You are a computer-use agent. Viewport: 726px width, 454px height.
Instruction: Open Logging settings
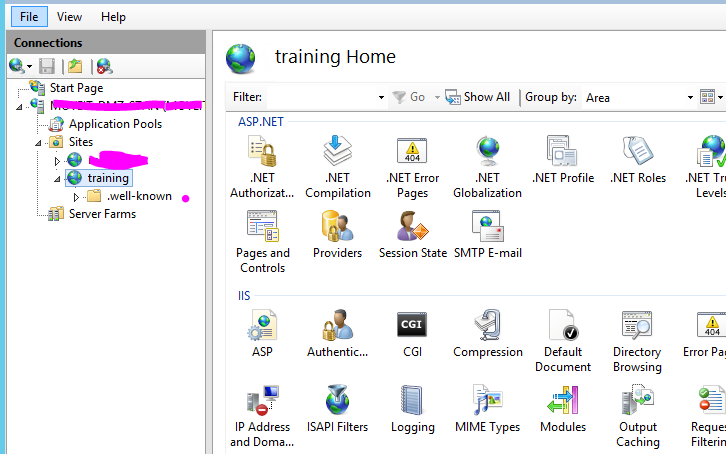(x=412, y=408)
